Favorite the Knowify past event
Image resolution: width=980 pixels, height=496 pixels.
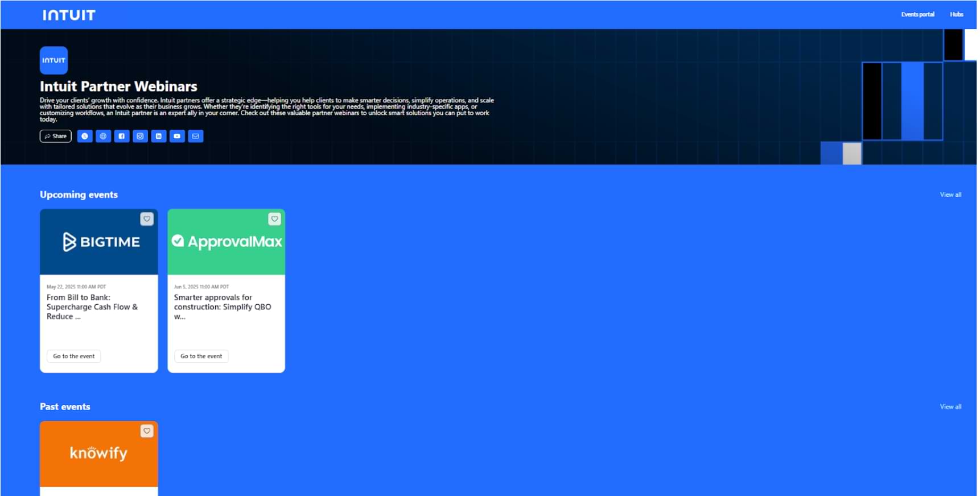(x=147, y=431)
